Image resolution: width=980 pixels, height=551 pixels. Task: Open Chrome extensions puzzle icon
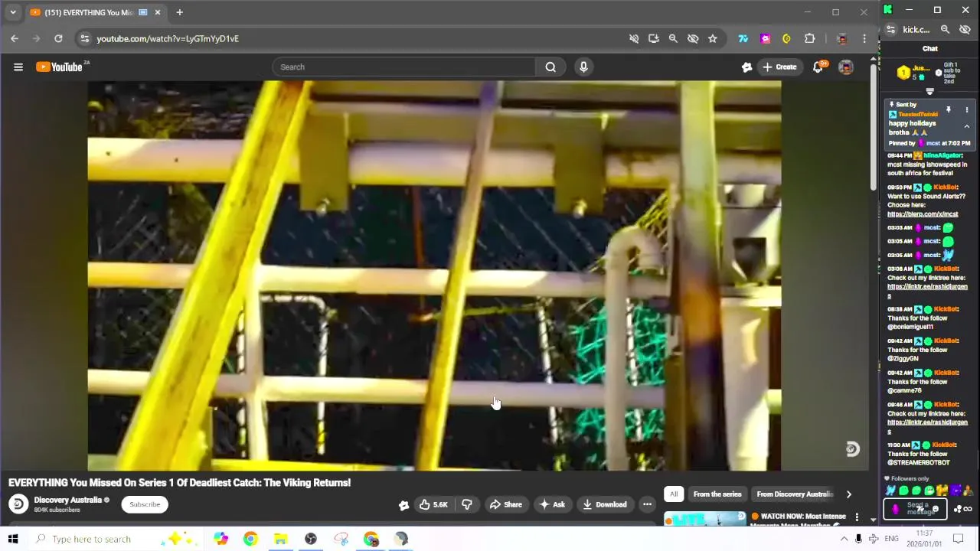[809, 38]
